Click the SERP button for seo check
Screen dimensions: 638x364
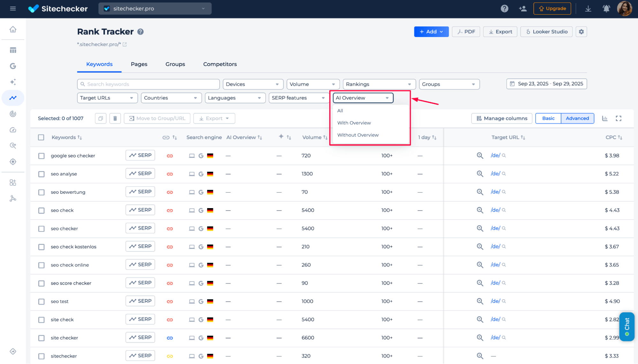click(140, 210)
